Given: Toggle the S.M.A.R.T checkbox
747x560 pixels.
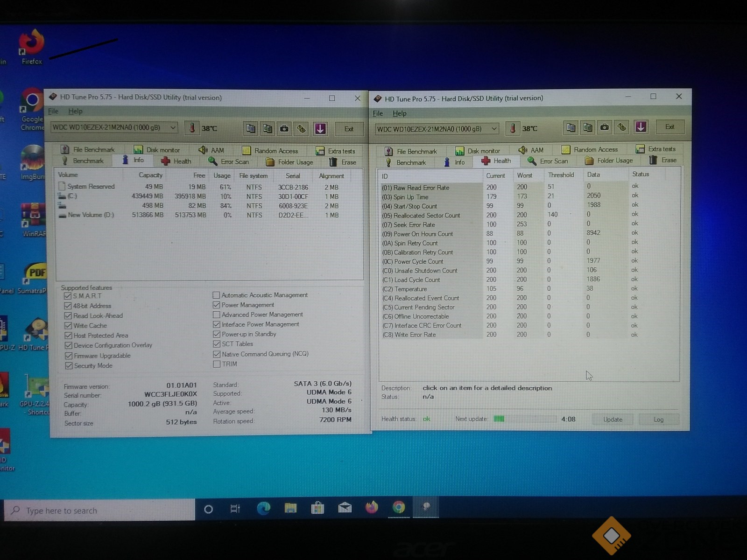Looking at the screenshot, I should 68,296.
